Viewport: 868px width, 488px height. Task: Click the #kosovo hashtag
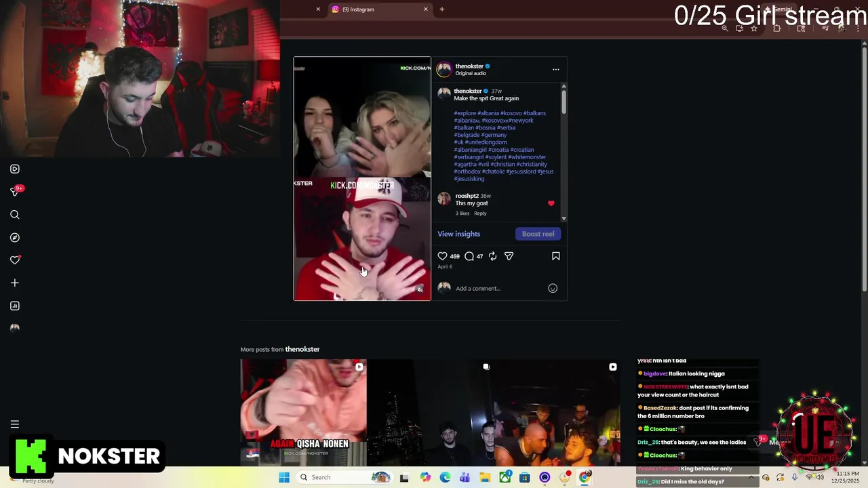coord(511,113)
